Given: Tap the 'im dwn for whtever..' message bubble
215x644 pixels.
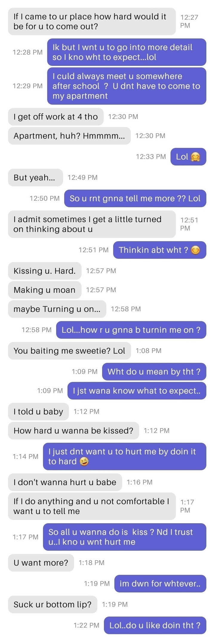Looking at the screenshot, I should (x=160, y=583).
